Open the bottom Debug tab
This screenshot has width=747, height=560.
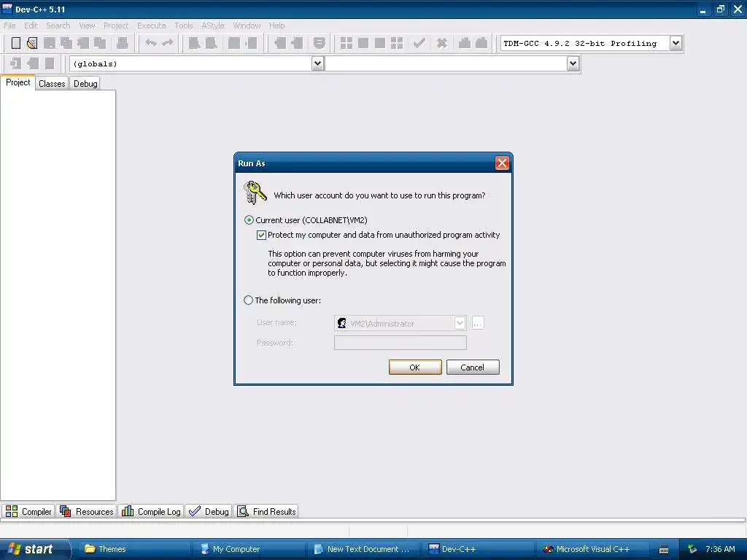[x=209, y=511]
